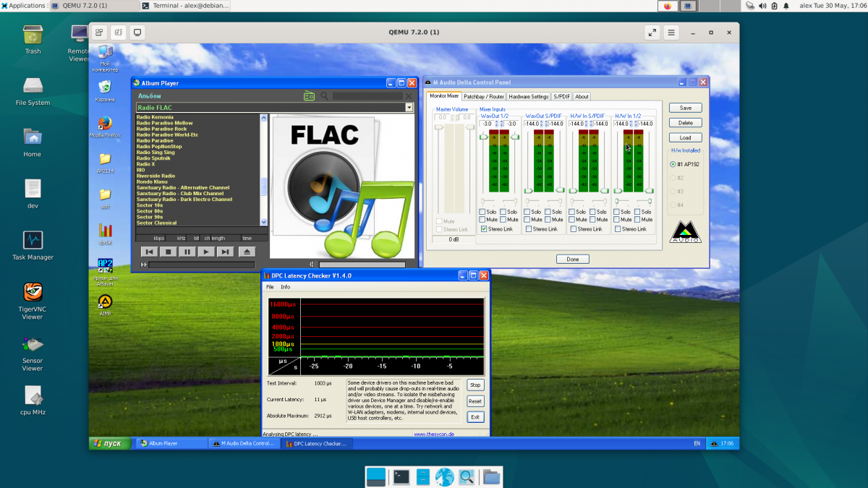Image resolution: width=868 pixels, height=488 pixels.
Task: Open the EN language indicator in XP tray
Action: click(x=697, y=443)
